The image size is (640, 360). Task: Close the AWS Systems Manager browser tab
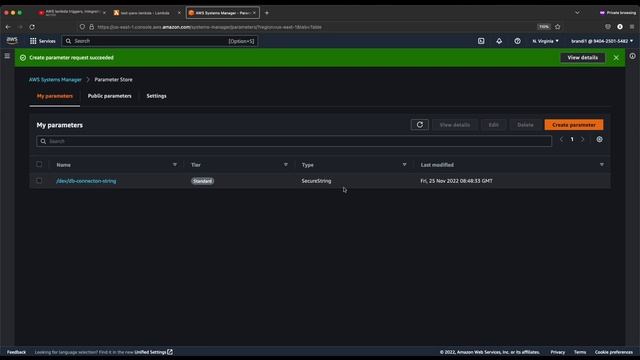pyautogui.click(x=254, y=13)
